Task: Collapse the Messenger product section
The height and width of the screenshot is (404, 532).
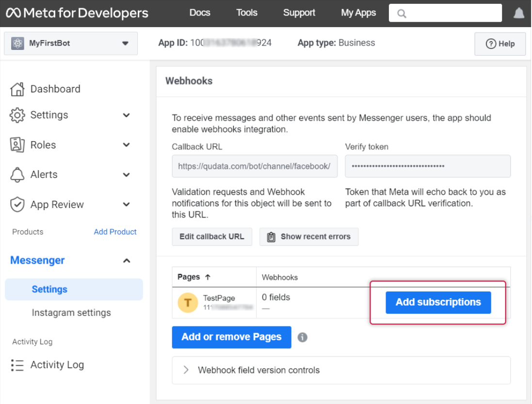Action: (x=127, y=261)
